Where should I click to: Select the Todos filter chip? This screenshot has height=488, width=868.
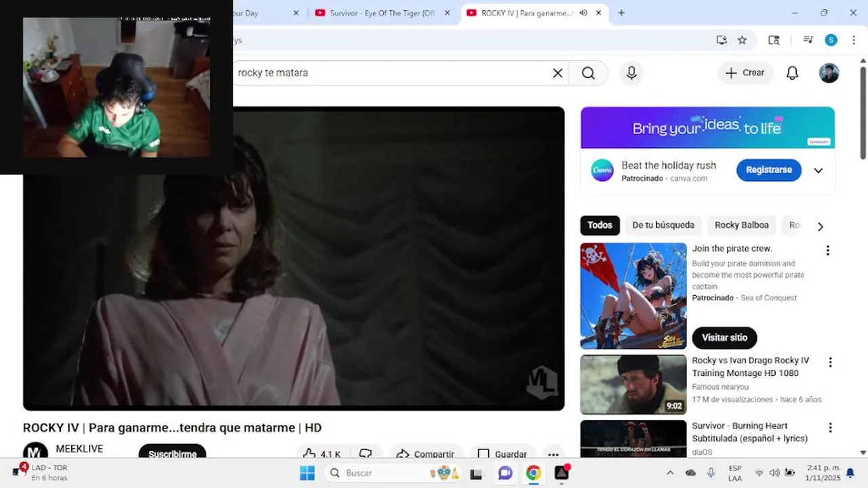tap(599, 225)
